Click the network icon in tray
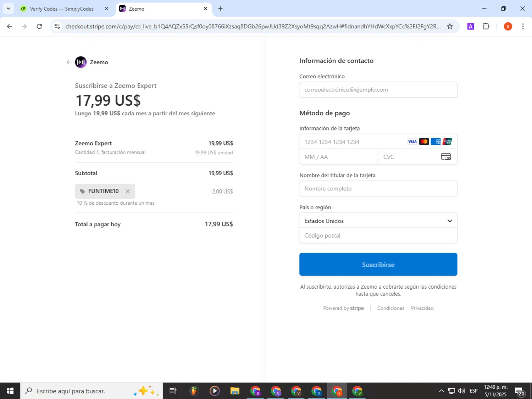Screen dimensions: 532x399 pyautogui.click(x=451, y=391)
